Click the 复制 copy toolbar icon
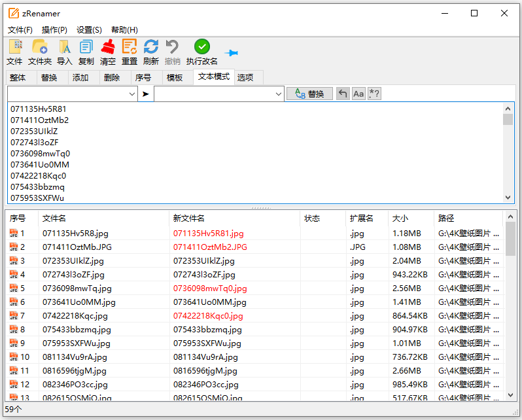Viewport: 522px width, 420px height. point(86,47)
